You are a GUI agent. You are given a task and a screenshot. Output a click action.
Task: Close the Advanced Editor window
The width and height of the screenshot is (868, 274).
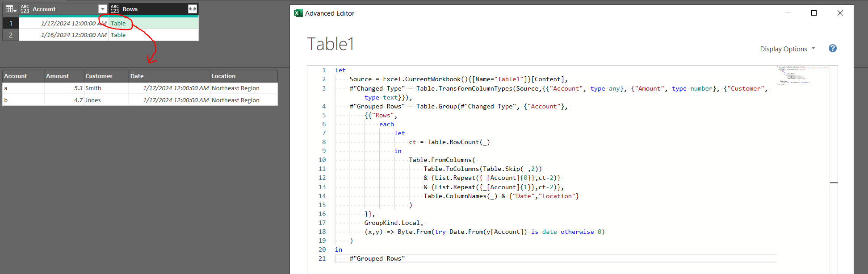(x=840, y=13)
